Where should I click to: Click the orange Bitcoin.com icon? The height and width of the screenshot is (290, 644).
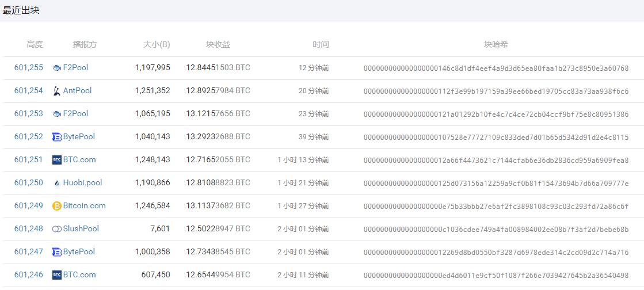(57, 206)
